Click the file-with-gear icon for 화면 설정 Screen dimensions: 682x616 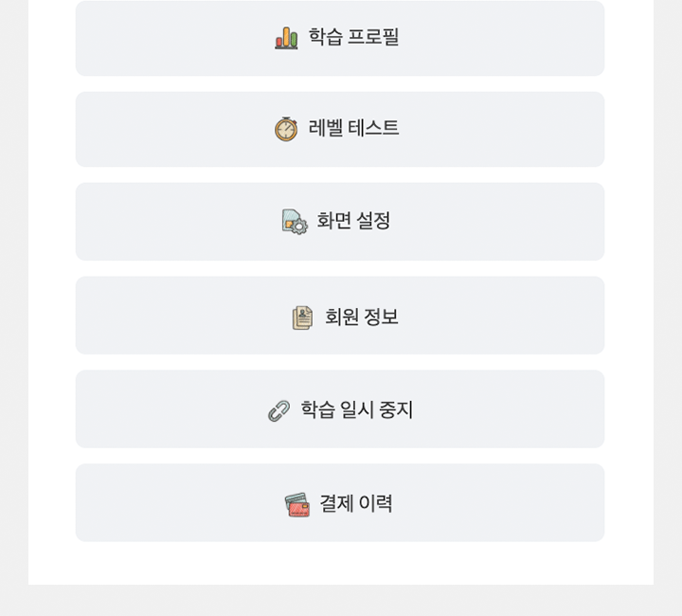(295, 222)
